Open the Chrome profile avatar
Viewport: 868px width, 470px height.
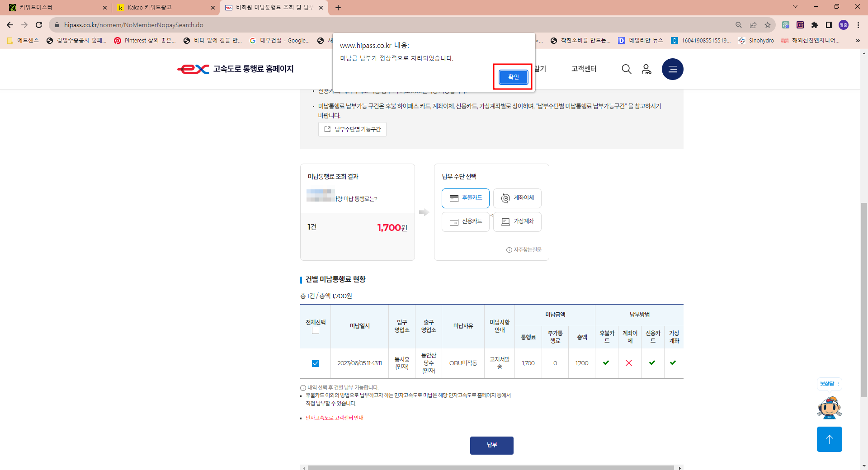coord(844,25)
